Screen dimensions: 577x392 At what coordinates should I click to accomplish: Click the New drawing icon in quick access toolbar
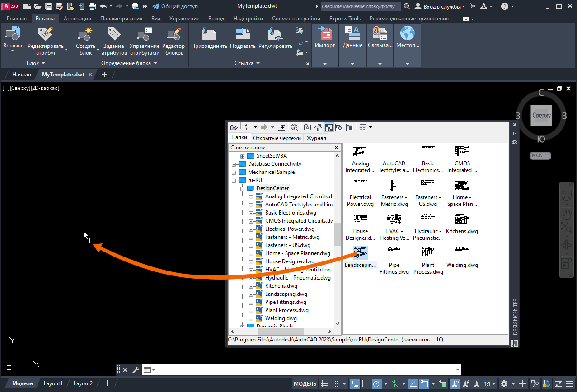coord(27,6)
